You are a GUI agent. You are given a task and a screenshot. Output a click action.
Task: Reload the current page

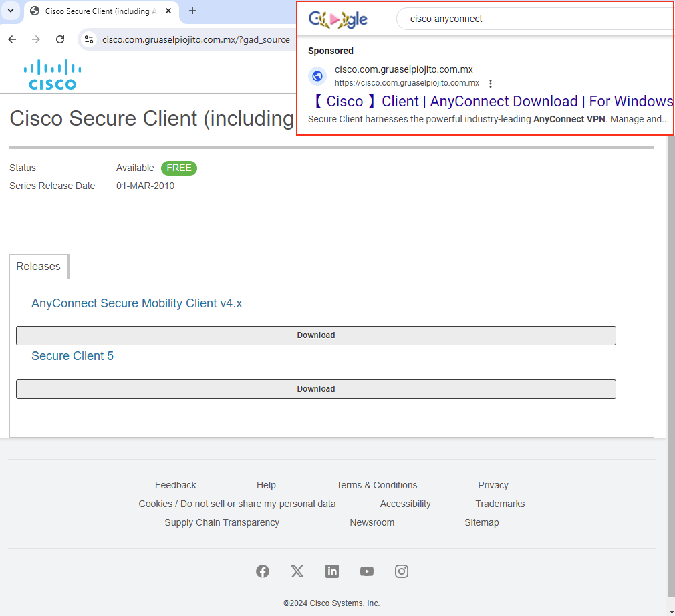click(60, 39)
